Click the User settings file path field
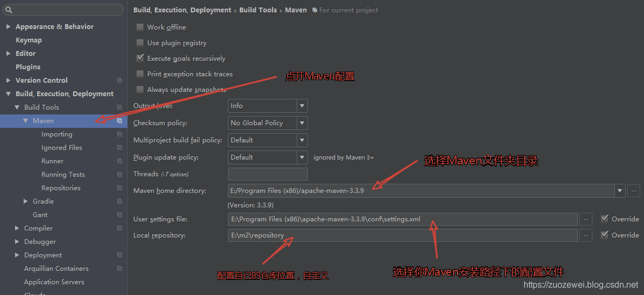This screenshot has width=644, height=295. 403,219
